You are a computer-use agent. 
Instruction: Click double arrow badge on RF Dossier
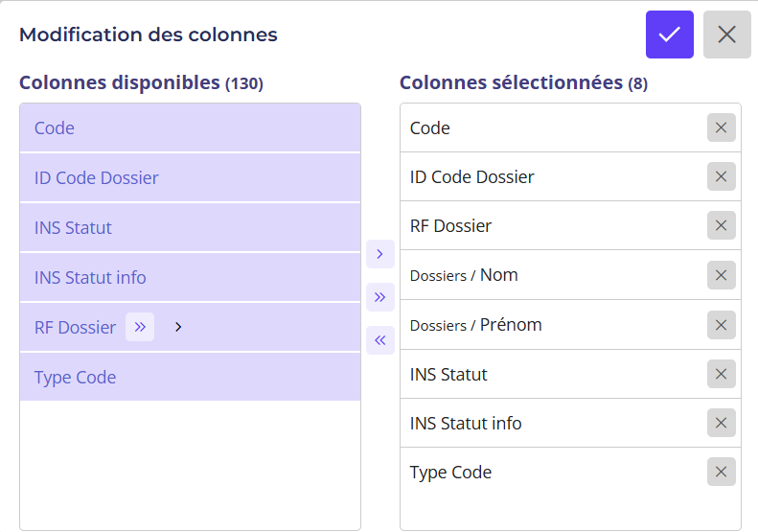tap(140, 327)
